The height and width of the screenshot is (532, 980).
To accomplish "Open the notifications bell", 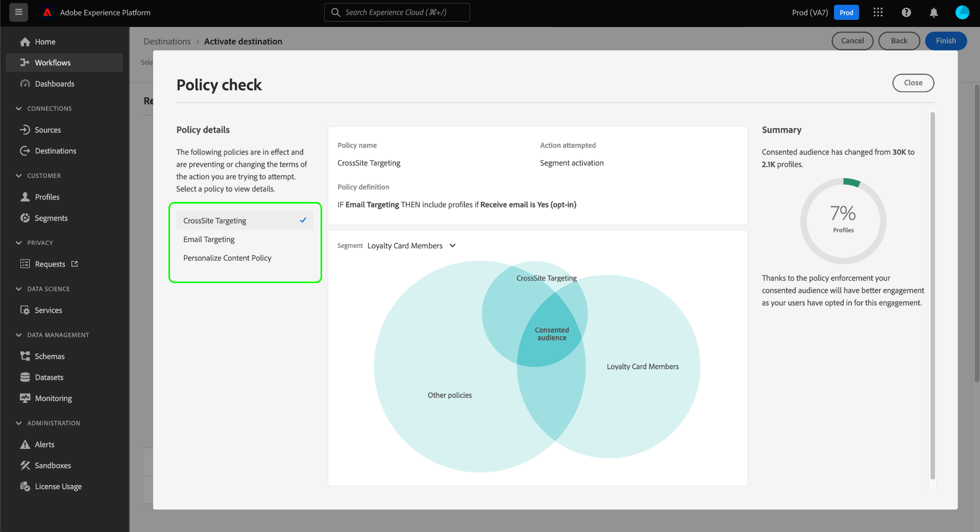I will coord(934,12).
